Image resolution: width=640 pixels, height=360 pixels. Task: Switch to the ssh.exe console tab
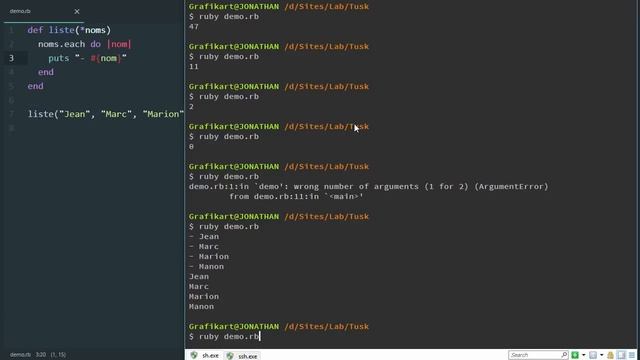click(x=242, y=356)
